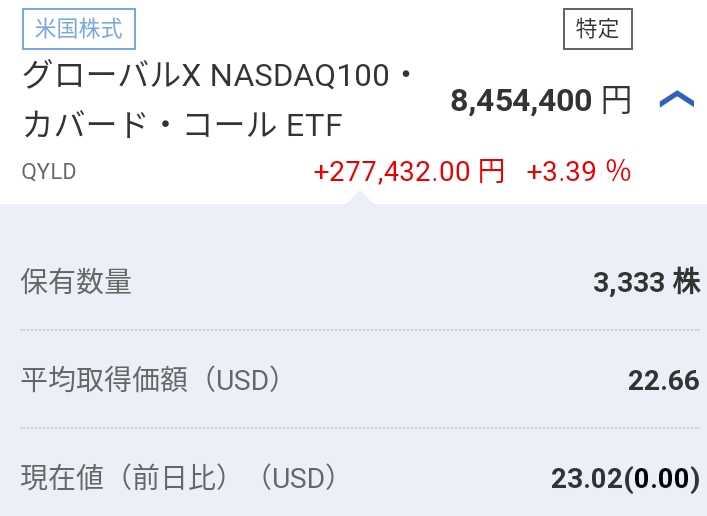Viewport: 707px width, 516px height.
Task: Collapse the QYLD holding details chevron
Action: click(x=676, y=99)
